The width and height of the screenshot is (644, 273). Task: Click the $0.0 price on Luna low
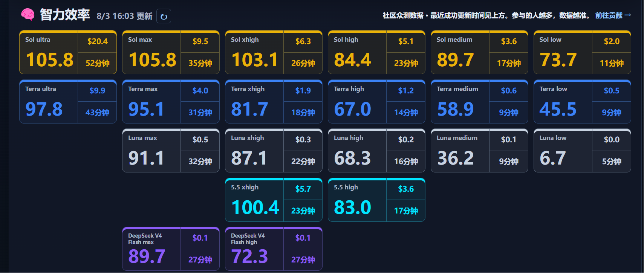click(612, 140)
